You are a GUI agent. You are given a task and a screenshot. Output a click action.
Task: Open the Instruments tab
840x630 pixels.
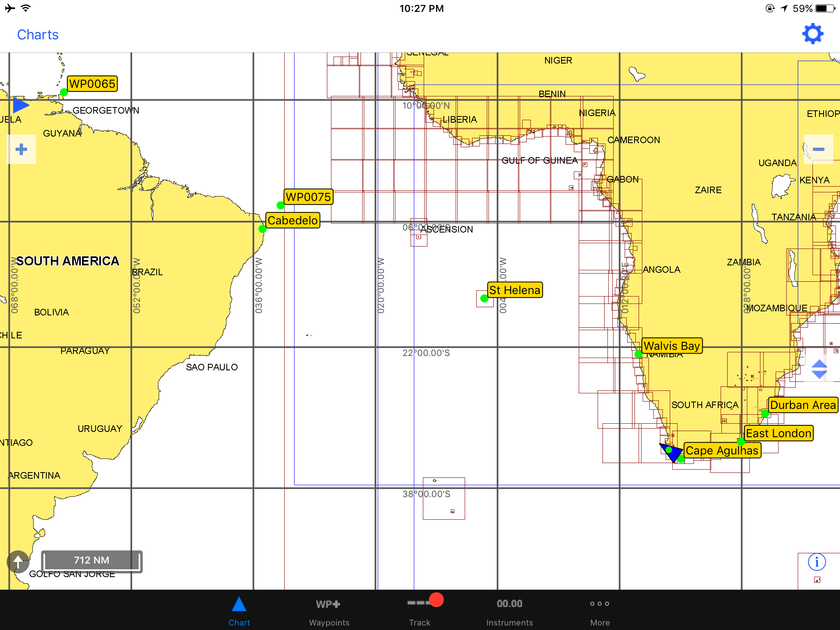[509, 611]
